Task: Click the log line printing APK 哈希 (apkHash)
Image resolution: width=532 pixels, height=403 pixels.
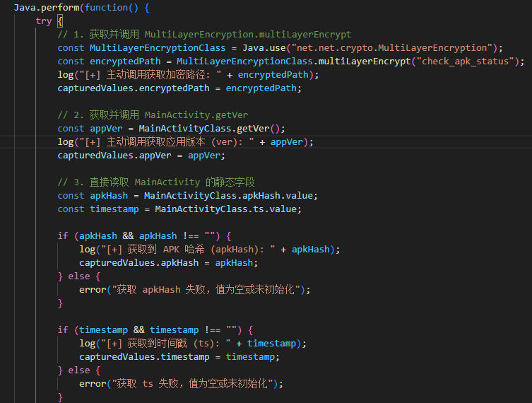Action: point(210,250)
